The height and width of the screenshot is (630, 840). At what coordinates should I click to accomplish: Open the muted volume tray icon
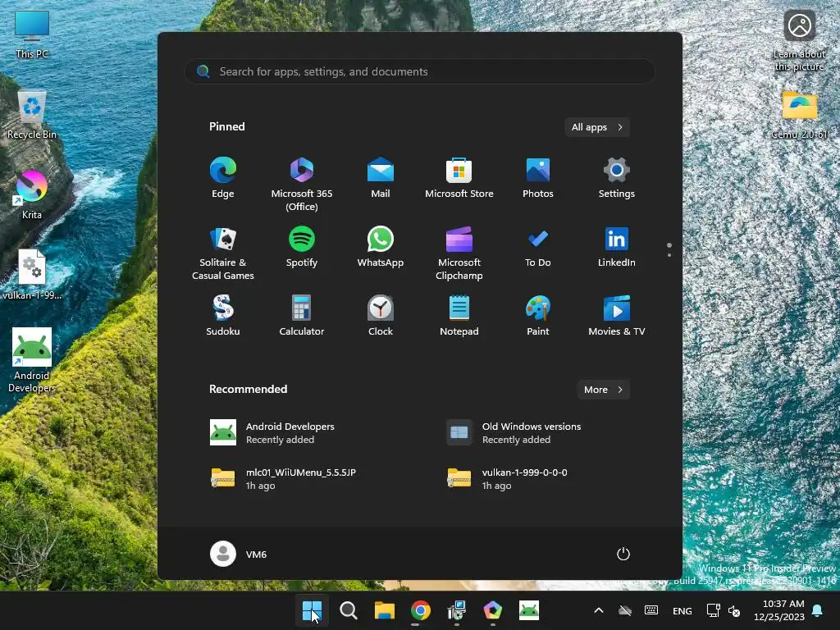coord(734,610)
